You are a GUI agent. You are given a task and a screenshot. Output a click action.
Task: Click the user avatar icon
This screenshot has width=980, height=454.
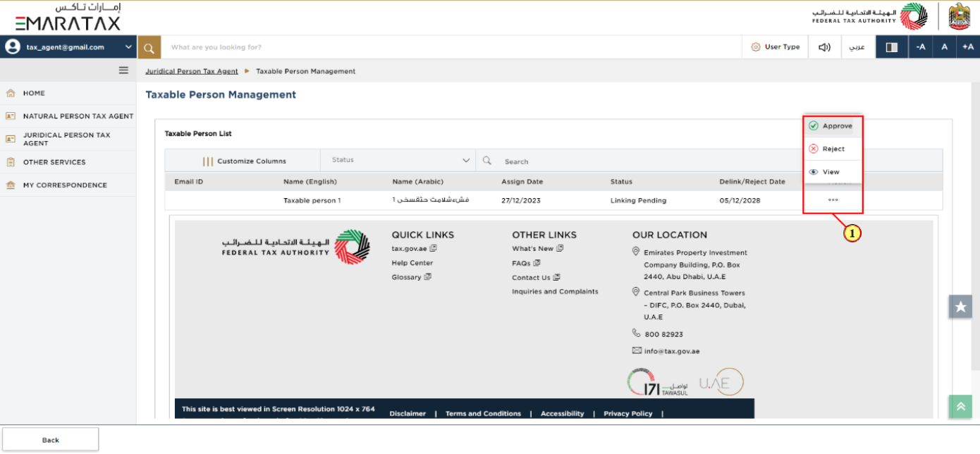(13, 47)
